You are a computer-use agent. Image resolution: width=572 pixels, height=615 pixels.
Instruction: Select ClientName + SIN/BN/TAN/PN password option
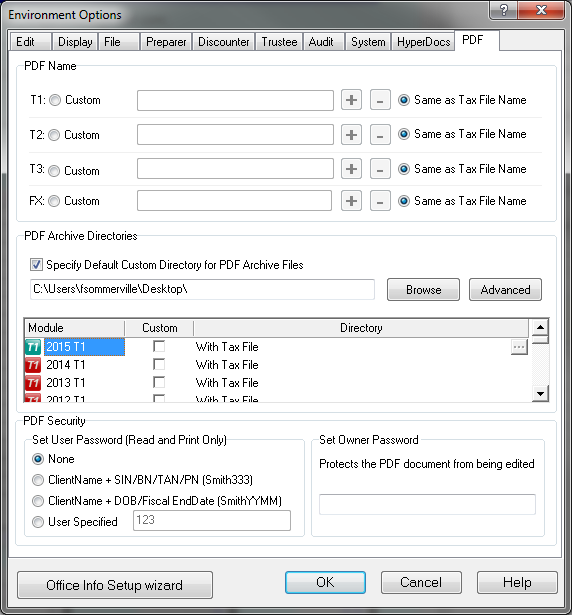click(x=38, y=480)
